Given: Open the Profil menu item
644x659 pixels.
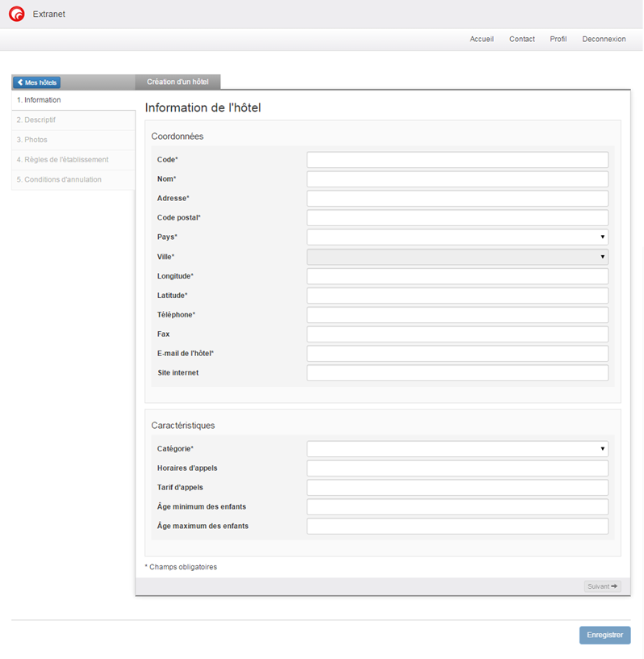Looking at the screenshot, I should [558, 40].
